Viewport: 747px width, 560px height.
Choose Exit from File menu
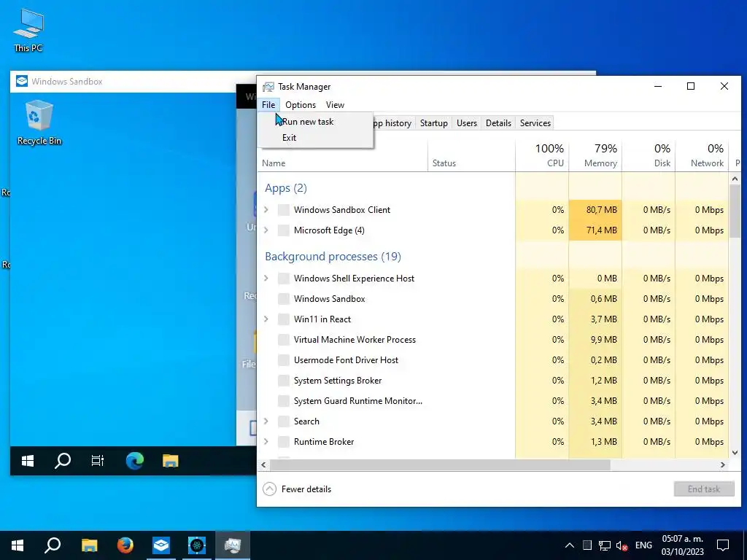[315, 138]
